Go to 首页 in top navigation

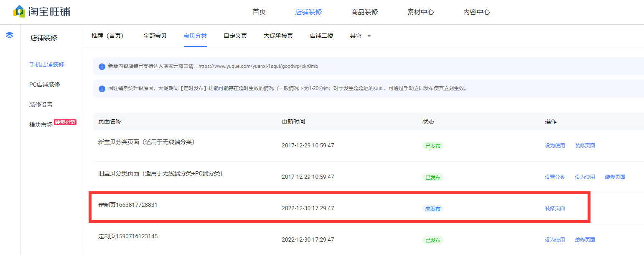click(259, 12)
